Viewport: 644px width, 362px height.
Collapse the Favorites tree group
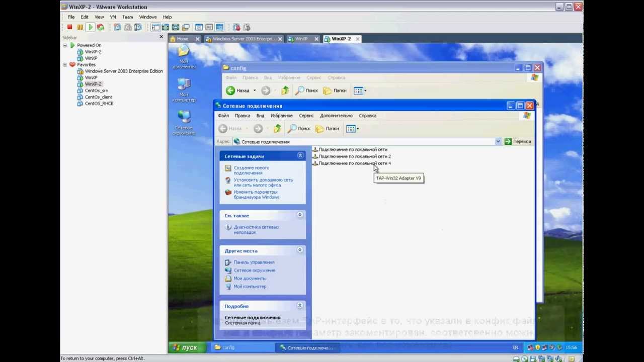[x=65, y=64]
